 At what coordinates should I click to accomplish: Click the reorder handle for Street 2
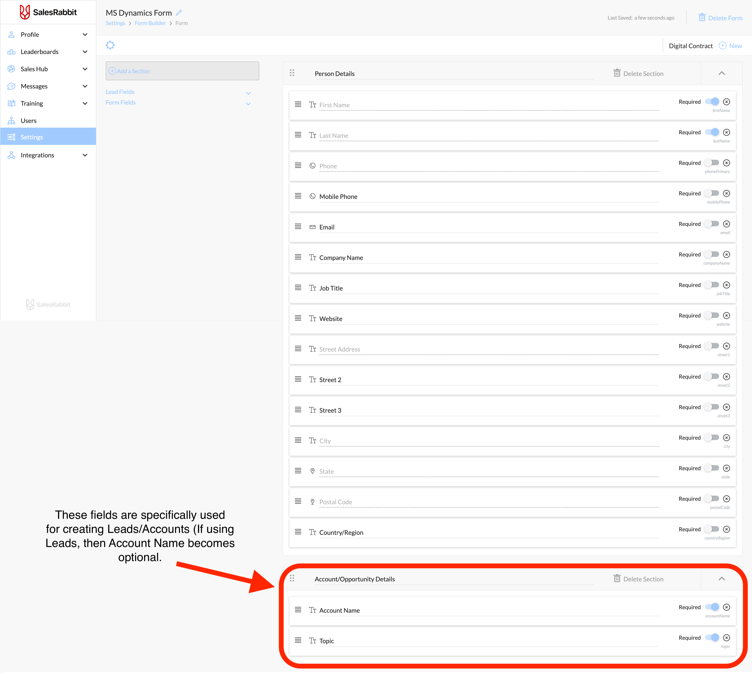[x=298, y=379]
